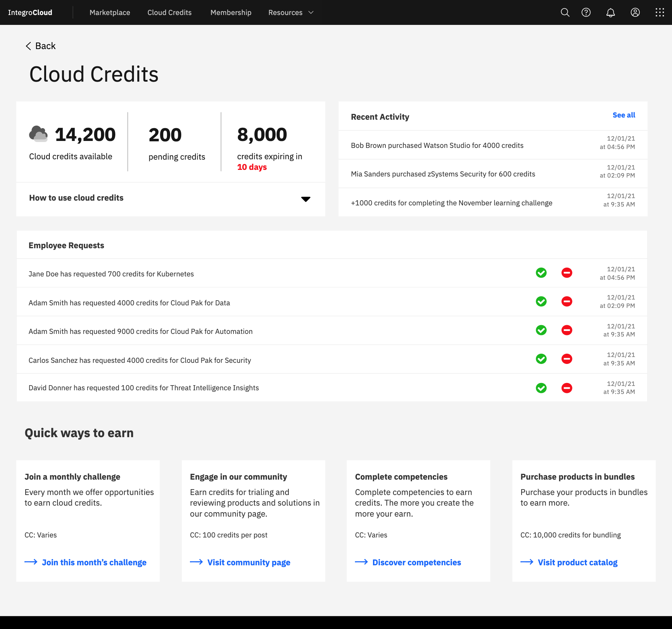Follow Discover competencies link
Viewport: 672px width, 629px height.
click(408, 562)
